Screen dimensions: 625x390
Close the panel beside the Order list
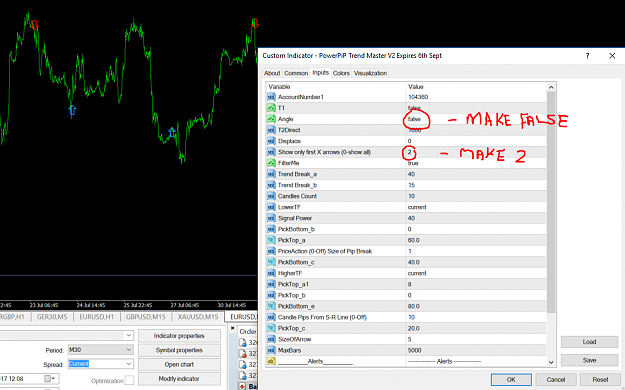click(233, 329)
